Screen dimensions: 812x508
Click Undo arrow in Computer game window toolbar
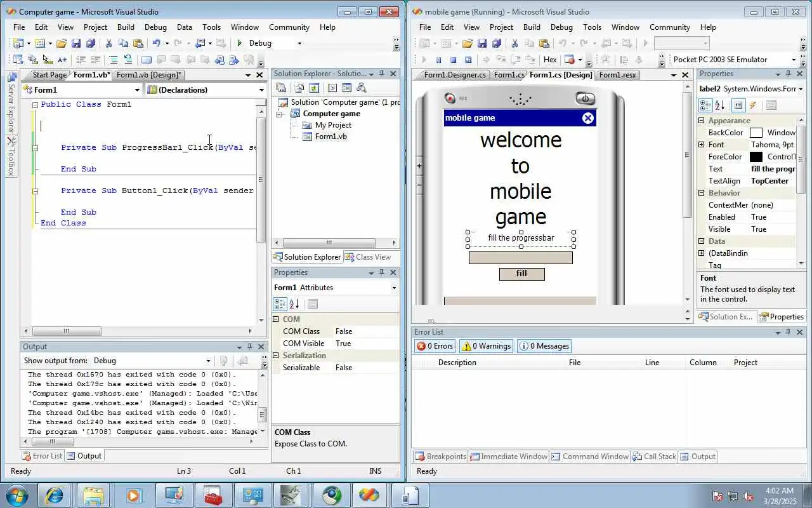[x=156, y=43]
